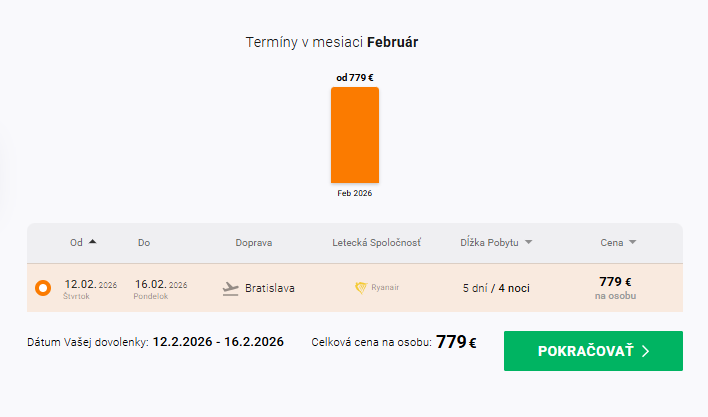Click the airplane departure icon
This screenshot has height=417, width=708.
(231, 288)
